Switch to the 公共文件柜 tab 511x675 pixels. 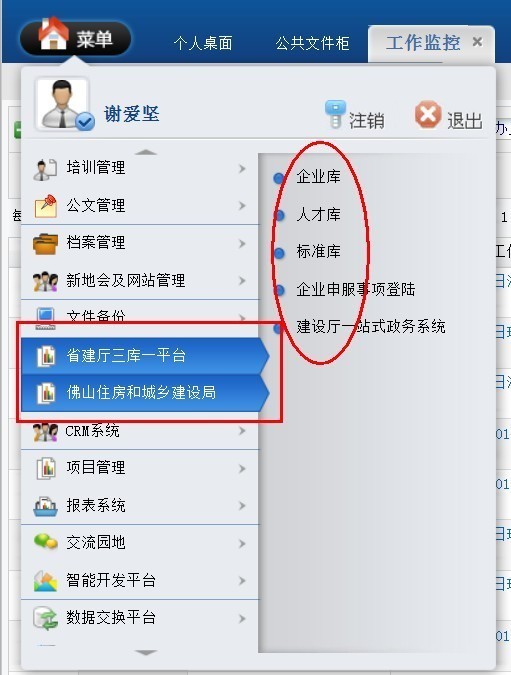pyautogui.click(x=312, y=43)
